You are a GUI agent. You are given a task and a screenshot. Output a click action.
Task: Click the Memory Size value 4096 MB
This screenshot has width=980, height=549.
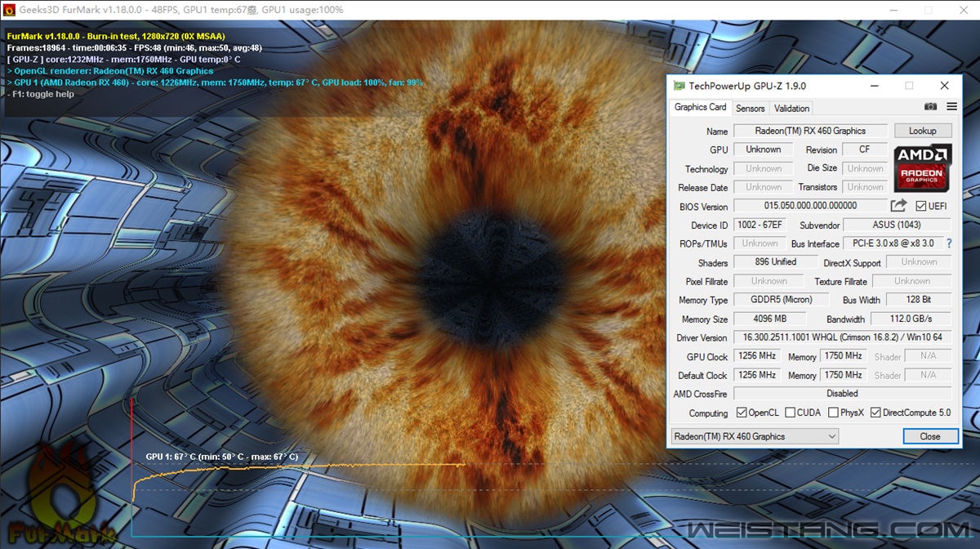[x=769, y=319]
